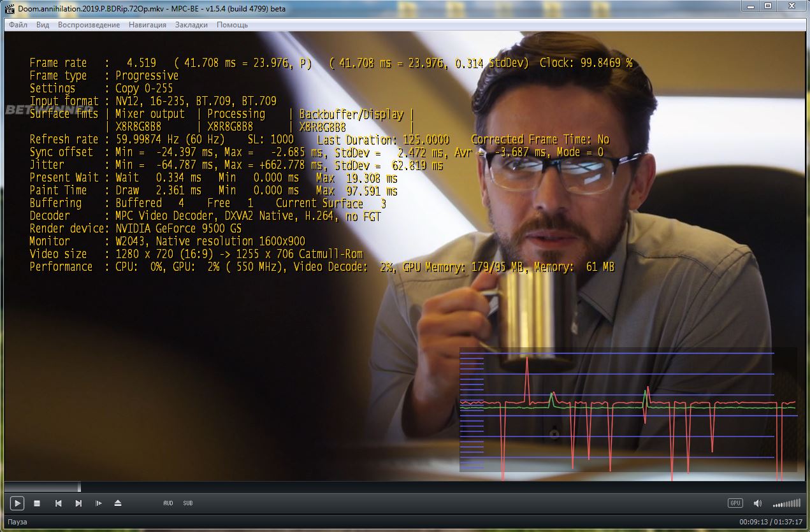
Task: Click the Refresh rate 59.99874 Hz line
Action: [319, 139]
